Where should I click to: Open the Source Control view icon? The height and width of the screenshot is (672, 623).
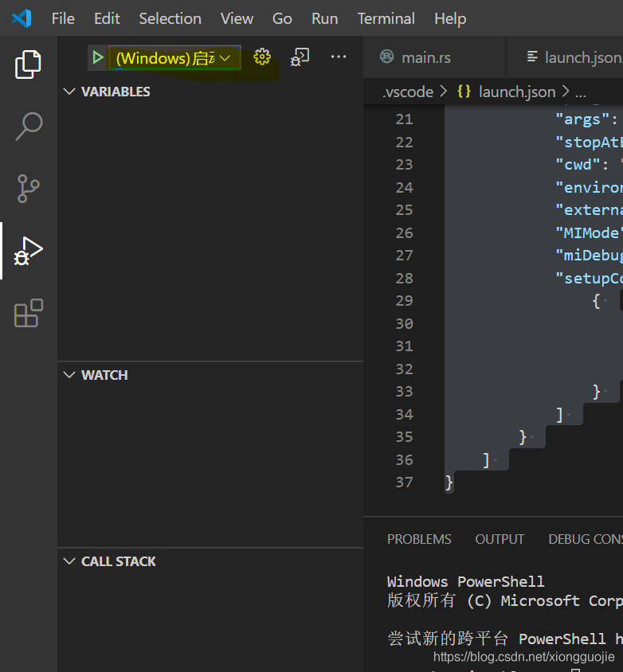click(x=29, y=189)
